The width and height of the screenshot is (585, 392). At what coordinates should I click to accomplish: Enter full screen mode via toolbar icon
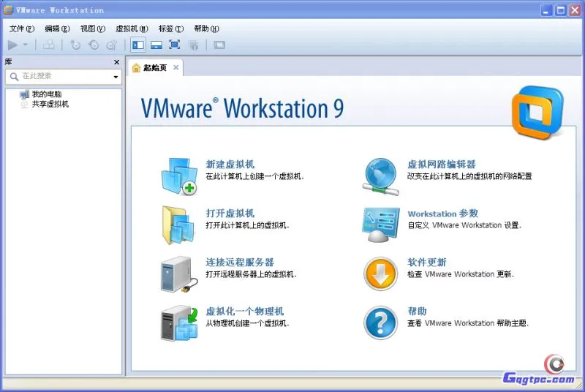point(175,45)
